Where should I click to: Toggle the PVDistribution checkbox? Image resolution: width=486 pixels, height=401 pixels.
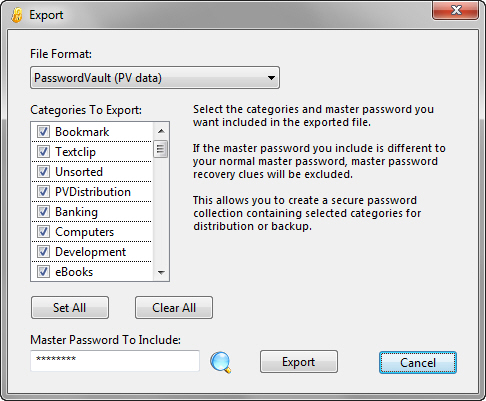[x=43, y=192]
